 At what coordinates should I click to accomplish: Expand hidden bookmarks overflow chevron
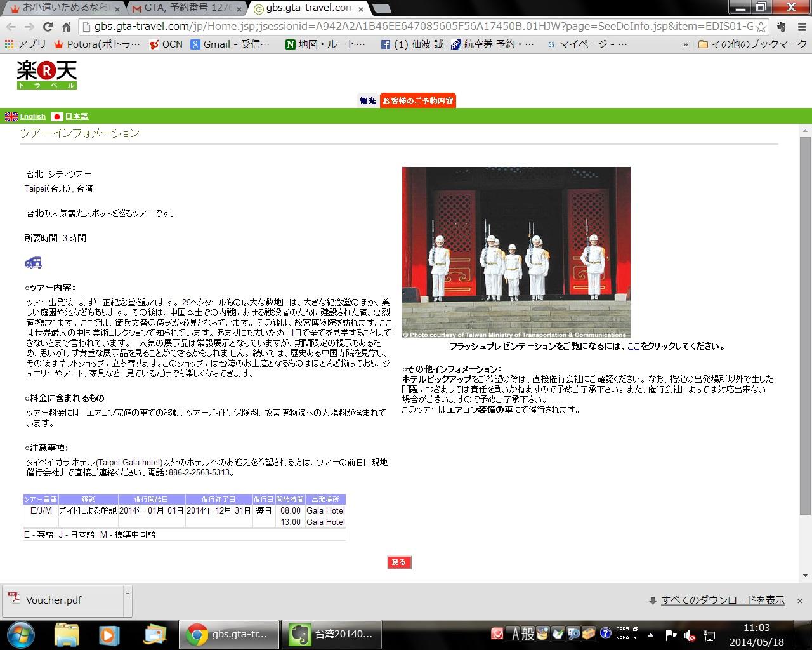[x=685, y=44]
